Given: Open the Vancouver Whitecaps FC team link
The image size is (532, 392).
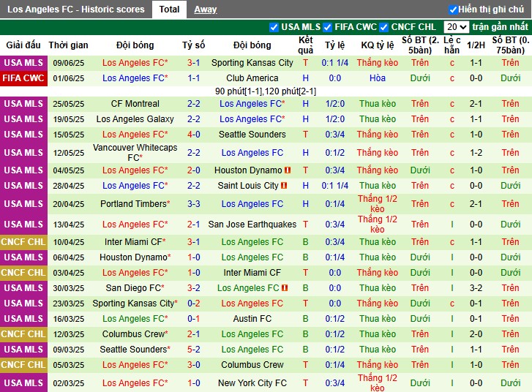Looking at the screenshot, I should click(135, 153).
